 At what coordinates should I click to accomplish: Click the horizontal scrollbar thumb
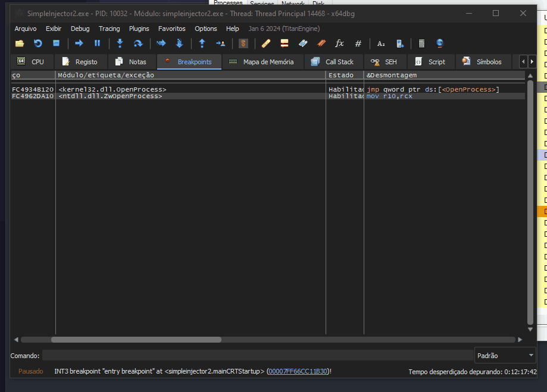pyautogui.click(x=136, y=340)
